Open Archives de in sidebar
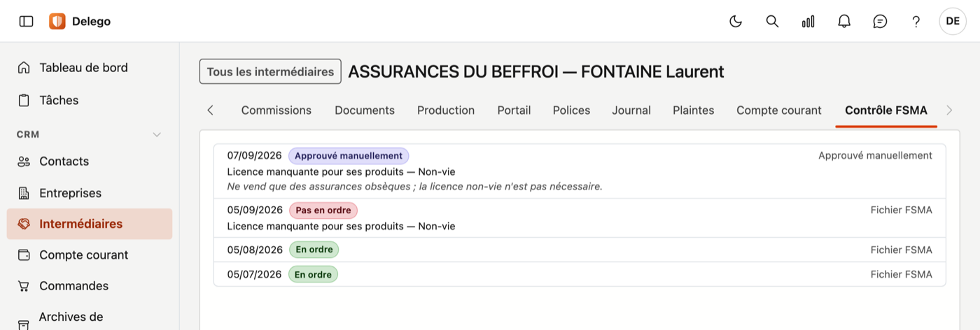Viewport: 980px width, 330px height. (71, 317)
